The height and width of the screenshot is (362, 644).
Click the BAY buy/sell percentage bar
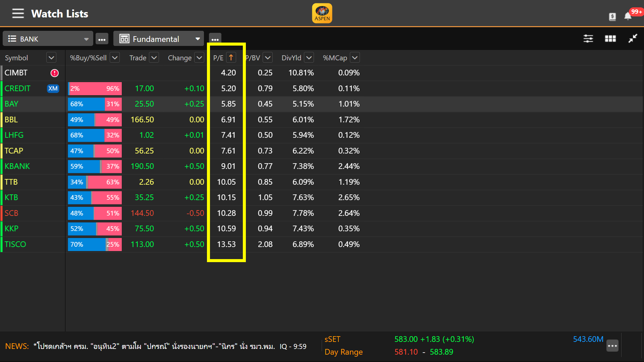click(95, 104)
